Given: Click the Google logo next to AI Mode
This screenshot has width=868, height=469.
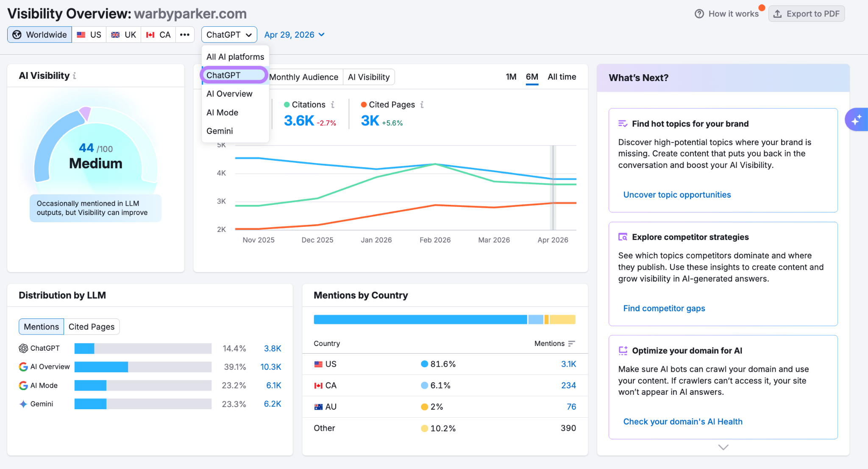Looking at the screenshot, I should click(x=23, y=385).
